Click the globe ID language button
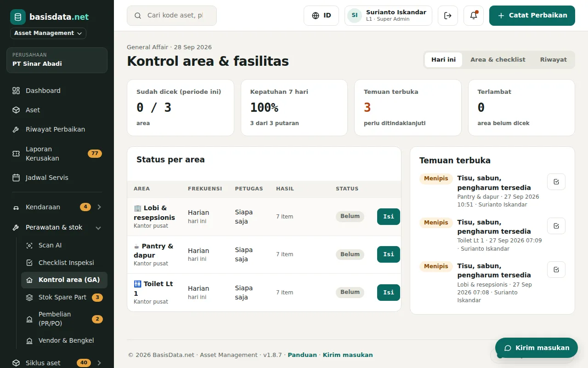 point(321,16)
